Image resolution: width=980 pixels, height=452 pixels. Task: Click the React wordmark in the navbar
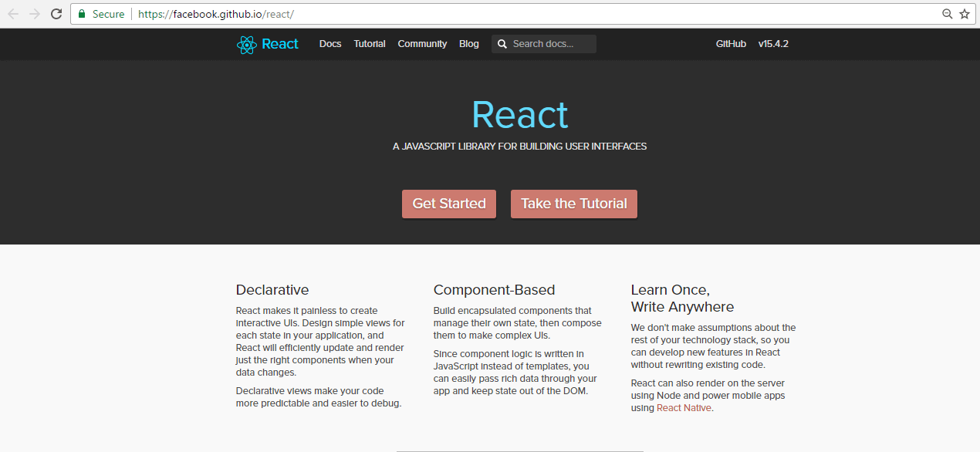(x=280, y=44)
